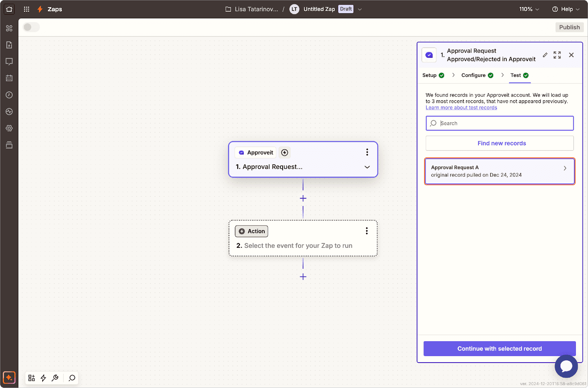Click the LT user avatar

coord(294,9)
